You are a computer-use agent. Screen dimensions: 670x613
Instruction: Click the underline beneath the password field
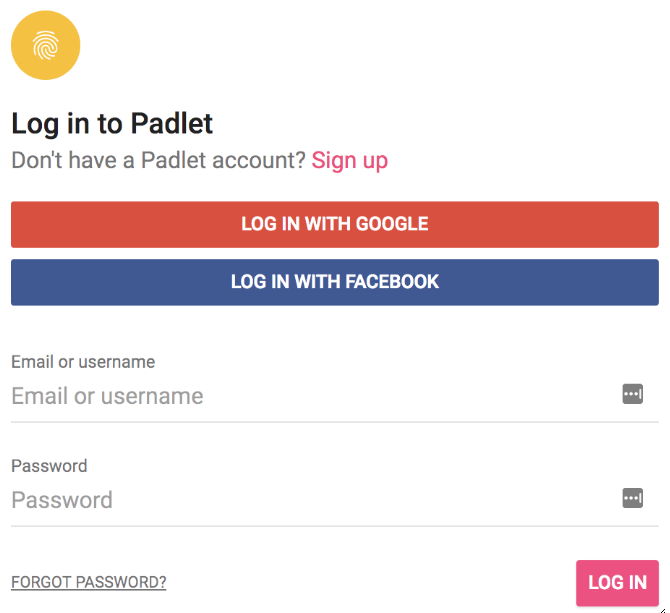click(335, 526)
